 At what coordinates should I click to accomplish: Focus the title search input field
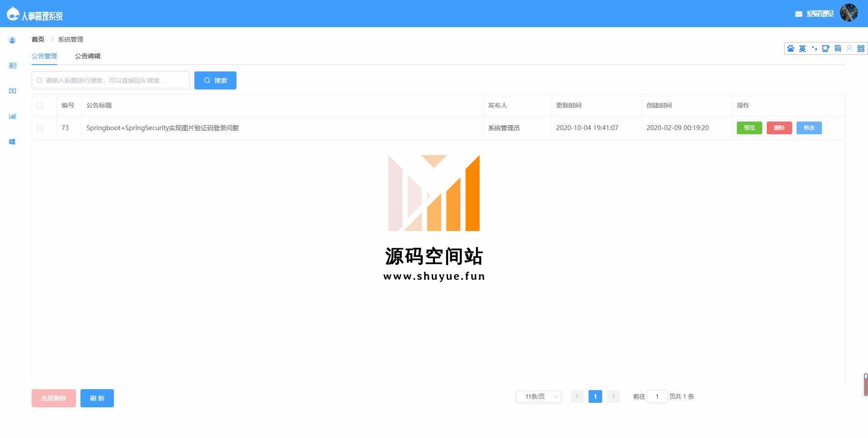click(x=111, y=80)
